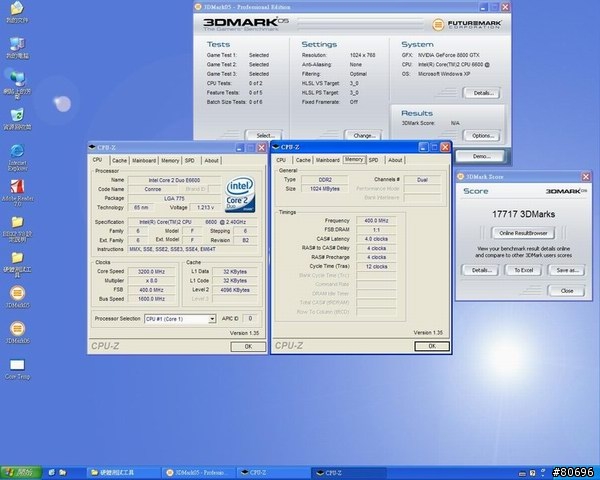Click Close in the 3DMark Score dialog

567,291
